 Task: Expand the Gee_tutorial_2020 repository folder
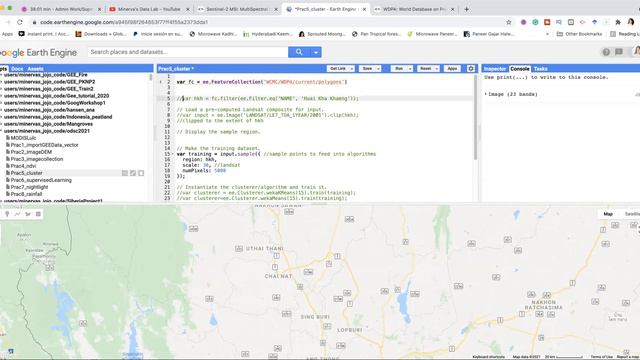[2, 96]
